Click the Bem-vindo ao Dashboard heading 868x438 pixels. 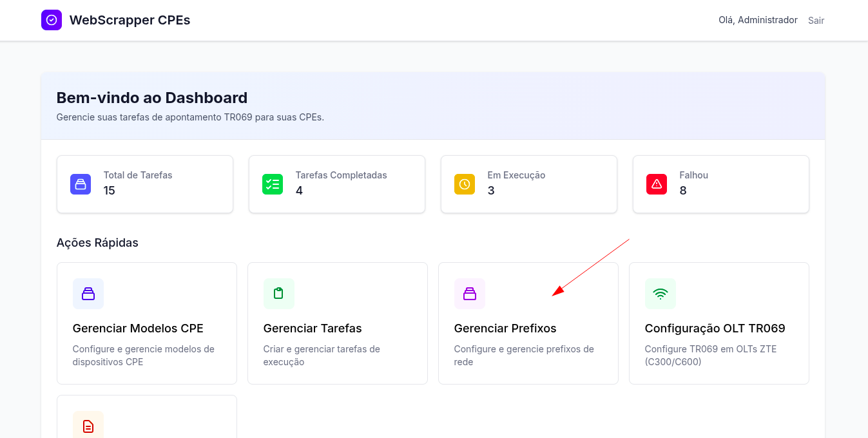[152, 98]
